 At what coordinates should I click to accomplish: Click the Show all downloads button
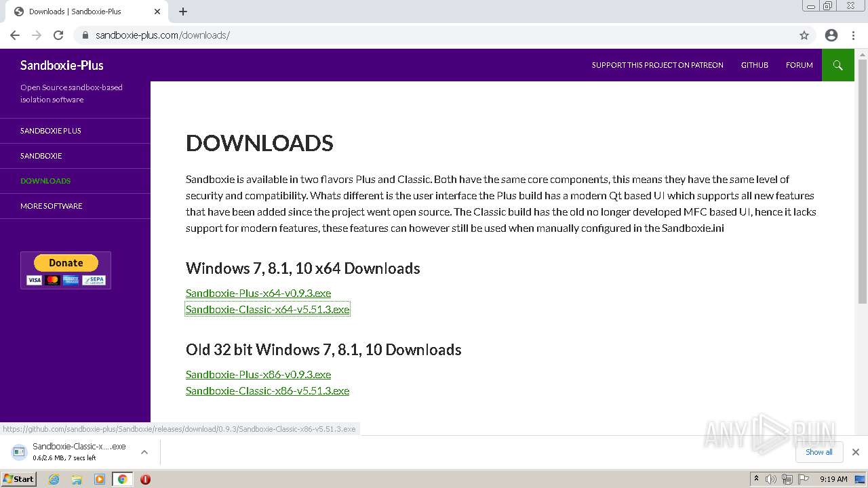819,452
